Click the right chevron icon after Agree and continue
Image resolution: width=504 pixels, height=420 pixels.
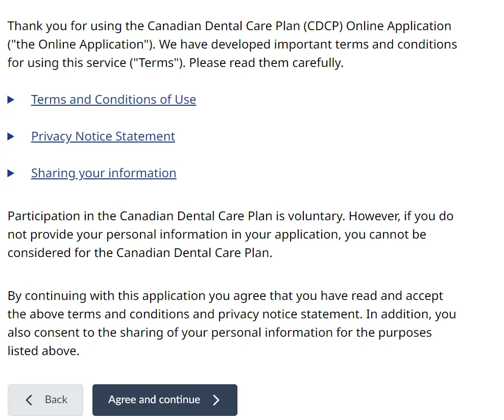click(216, 400)
